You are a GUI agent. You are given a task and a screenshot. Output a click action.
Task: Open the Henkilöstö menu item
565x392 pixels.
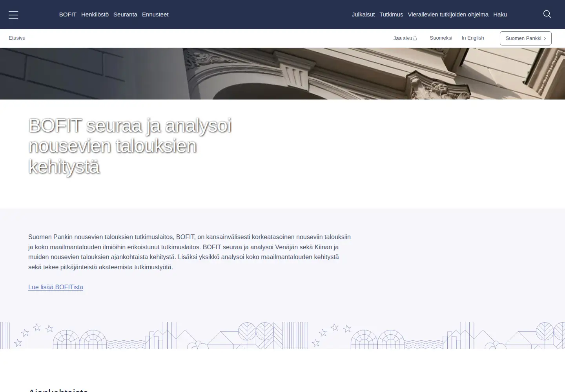click(x=95, y=15)
